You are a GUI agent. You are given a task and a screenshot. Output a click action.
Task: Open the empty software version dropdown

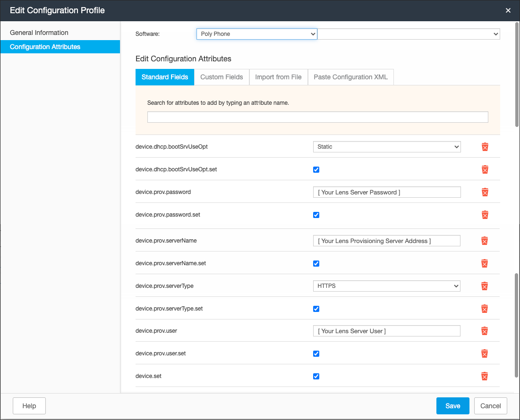409,34
